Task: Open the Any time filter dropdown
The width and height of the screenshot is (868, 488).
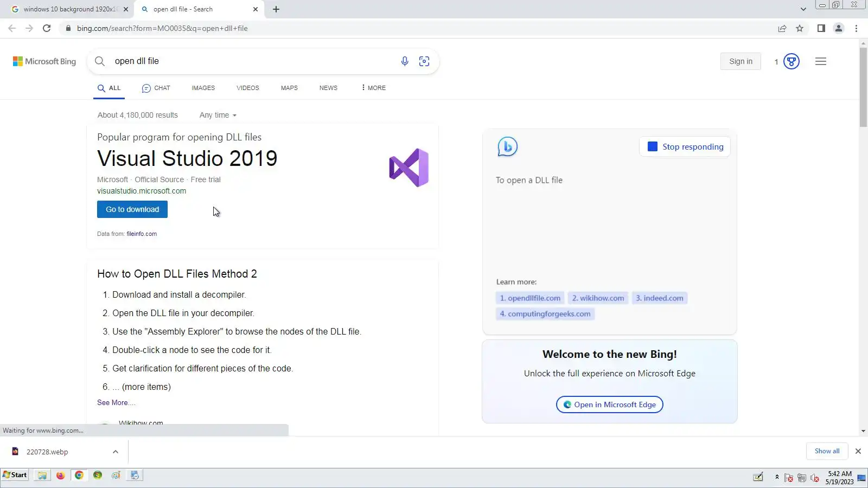Action: [x=218, y=115]
